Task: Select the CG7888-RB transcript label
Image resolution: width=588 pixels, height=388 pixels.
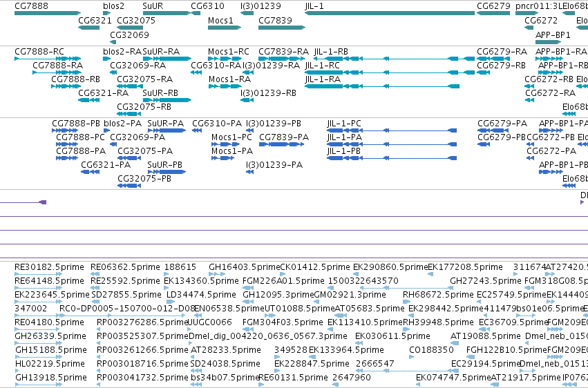Action: point(76,79)
